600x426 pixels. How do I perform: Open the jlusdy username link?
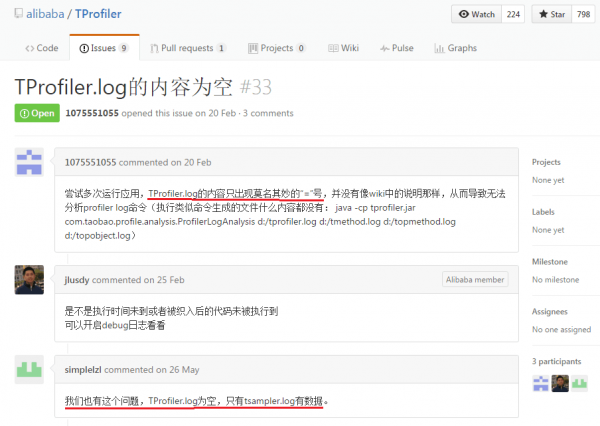77,280
